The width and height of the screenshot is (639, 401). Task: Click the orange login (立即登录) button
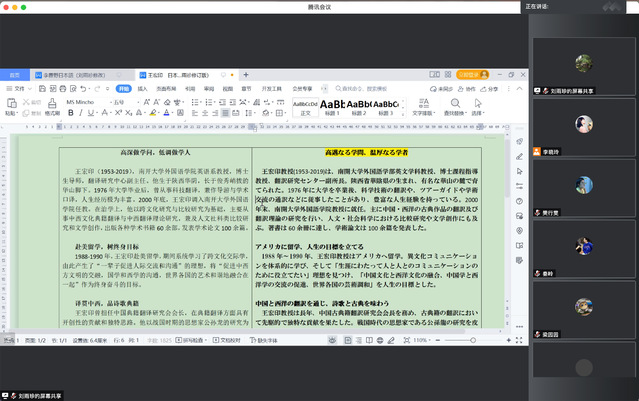pyautogui.click(x=469, y=74)
